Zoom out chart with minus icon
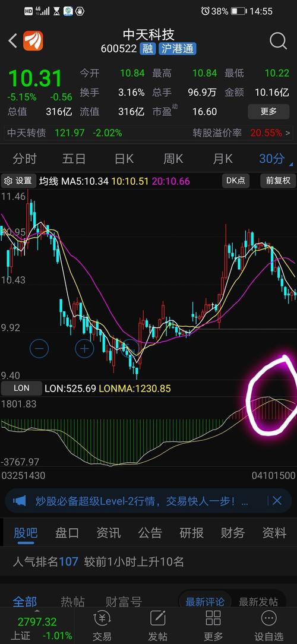297x644 pixels. (39, 349)
